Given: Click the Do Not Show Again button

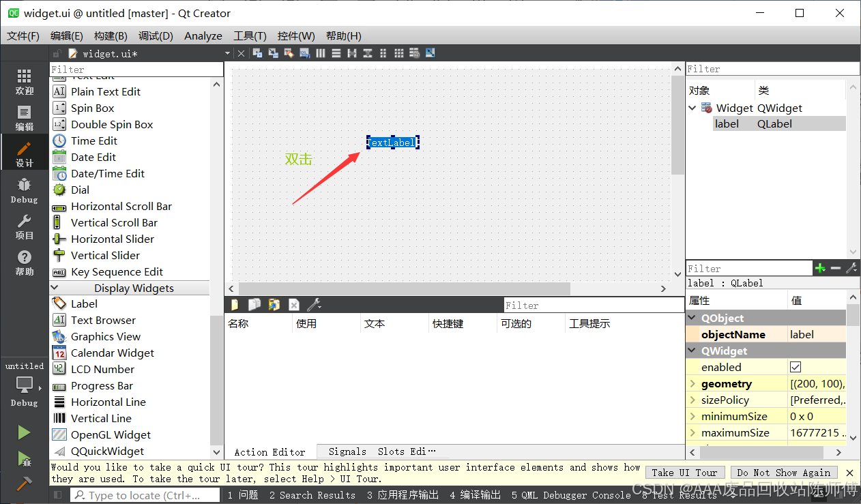Looking at the screenshot, I should (784, 473).
